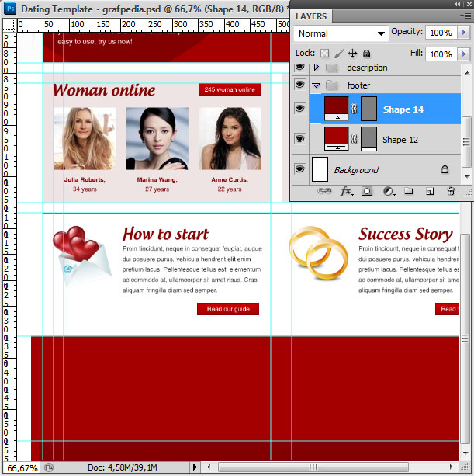This screenshot has height=476, width=474.
Task: Click Marina Wang photo
Action: (x=157, y=138)
